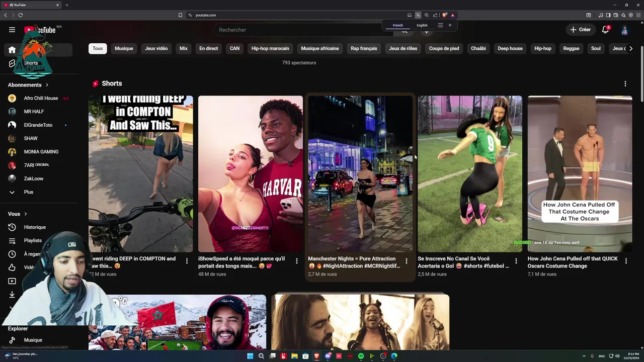Select the En direct filter chip

click(x=208, y=48)
